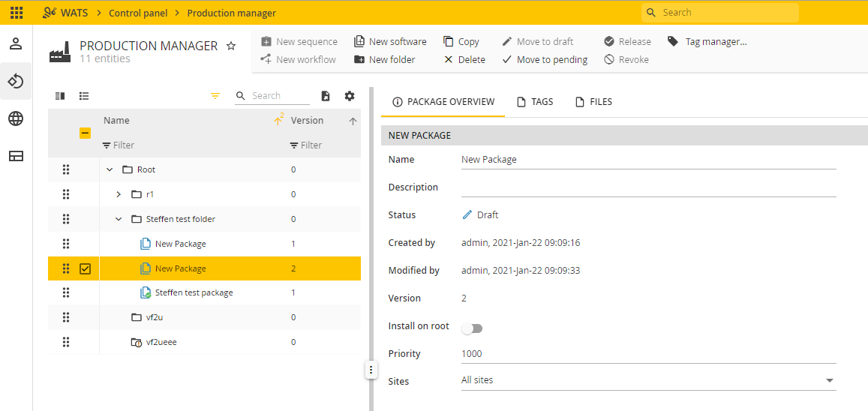Open the FILES tab
The height and width of the screenshot is (411, 868).
(x=593, y=102)
